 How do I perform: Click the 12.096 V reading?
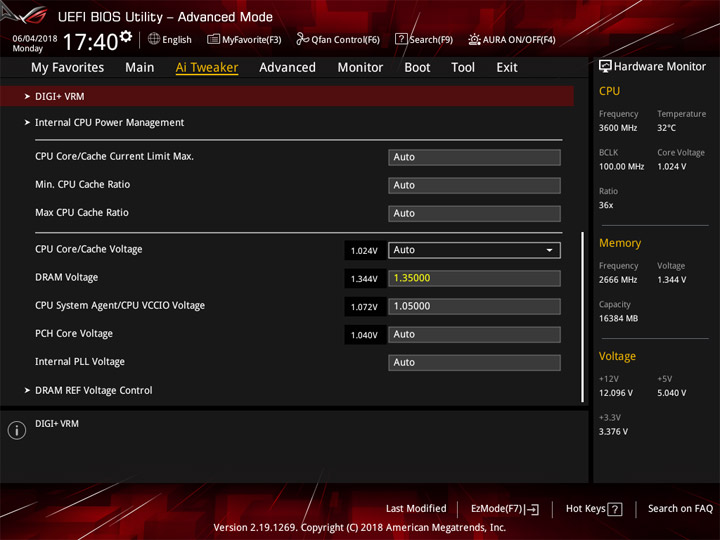coord(616,393)
